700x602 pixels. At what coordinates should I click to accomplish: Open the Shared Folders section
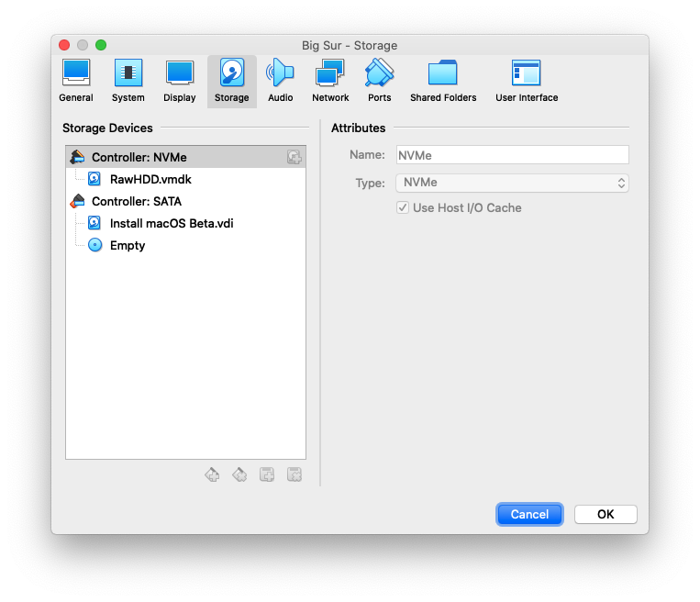click(x=443, y=81)
